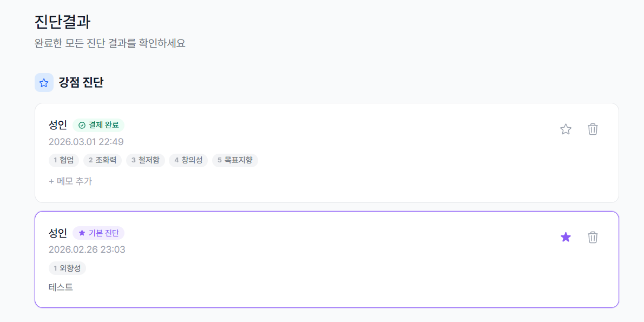
Task: Click the trash icon on the 기본 진단 card
Action: pyautogui.click(x=593, y=237)
